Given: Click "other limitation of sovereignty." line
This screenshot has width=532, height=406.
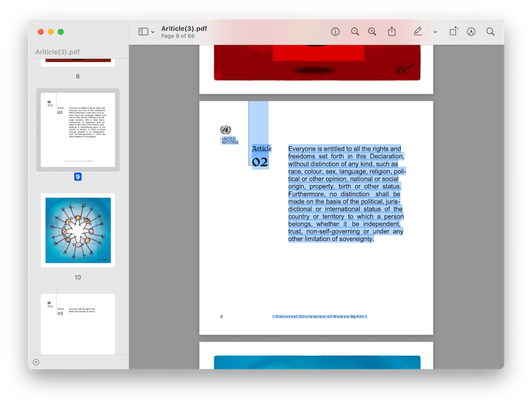Looking at the screenshot, I should tap(331, 239).
